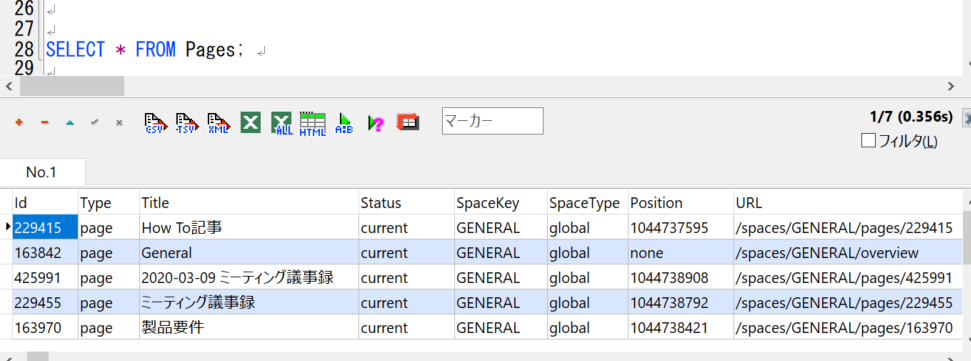The width and height of the screenshot is (971, 361).
Task: Cancel the edit with the gray X icon
Action: pos(119,123)
